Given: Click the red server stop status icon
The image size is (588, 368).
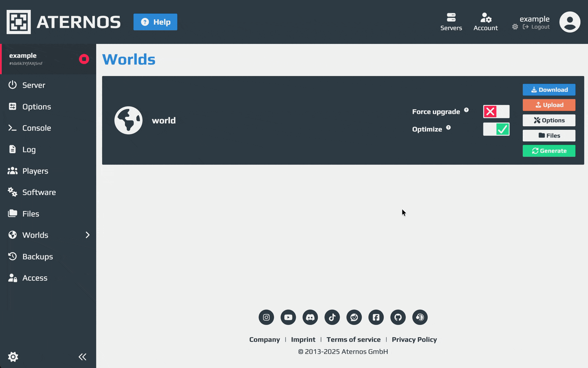Looking at the screenshot, I should 84,59.
